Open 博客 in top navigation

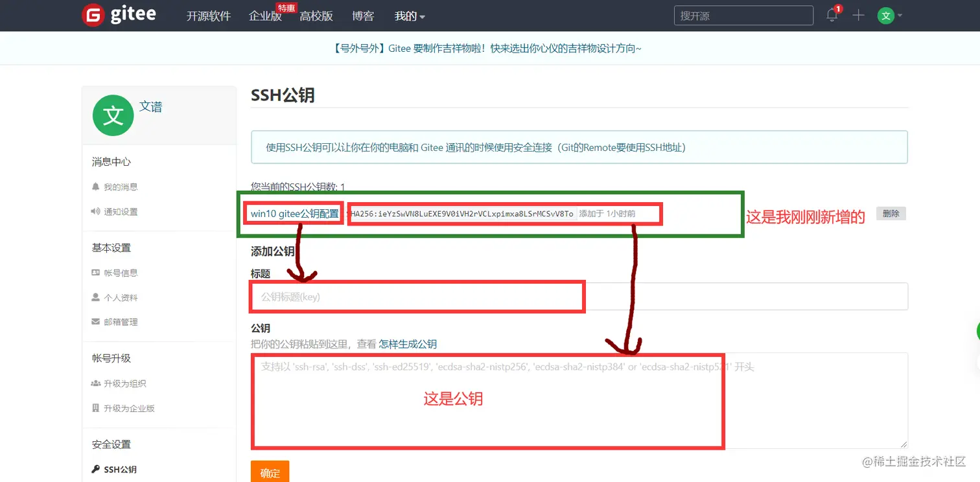(x=363, y=16)
